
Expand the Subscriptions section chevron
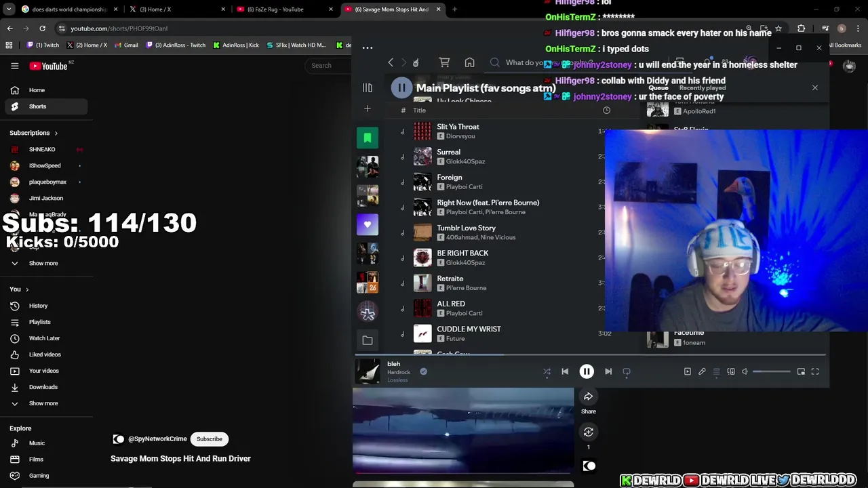[x=56, y=133]
